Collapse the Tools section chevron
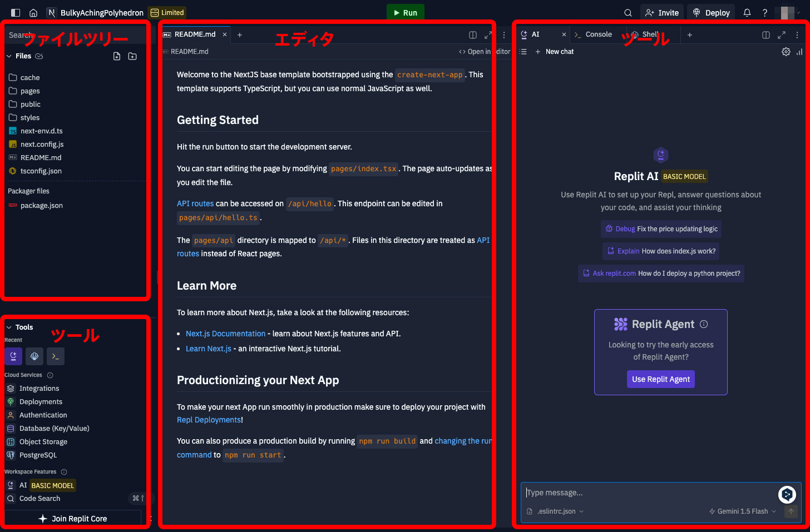The image size is (810, 532). point(9,327)
